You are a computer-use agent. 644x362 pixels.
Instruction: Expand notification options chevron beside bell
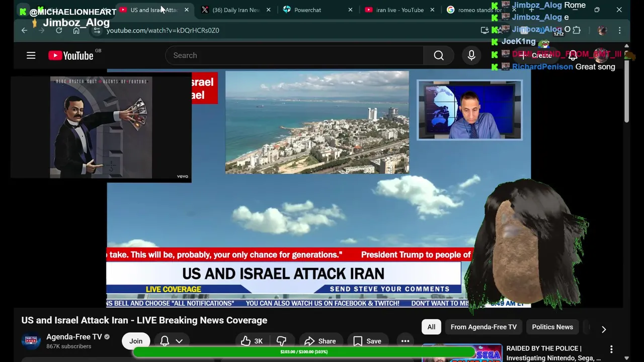179,341
